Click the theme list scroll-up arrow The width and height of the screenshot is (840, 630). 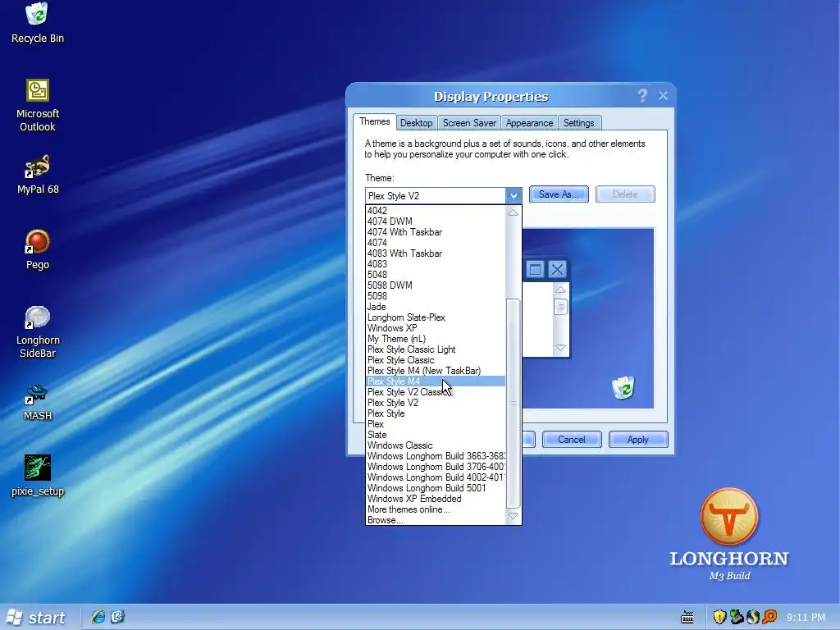click(x=514, y=212)
